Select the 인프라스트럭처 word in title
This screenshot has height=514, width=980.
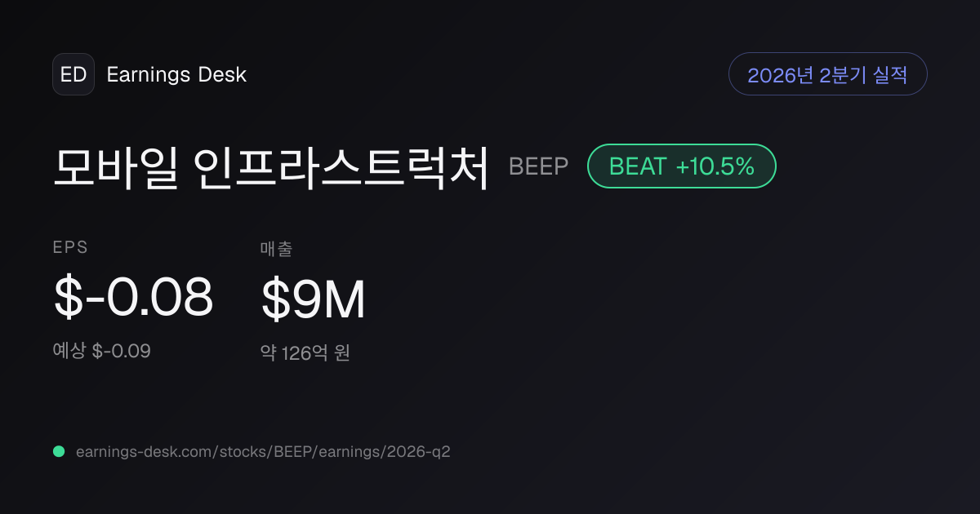[x=342, y=166]
